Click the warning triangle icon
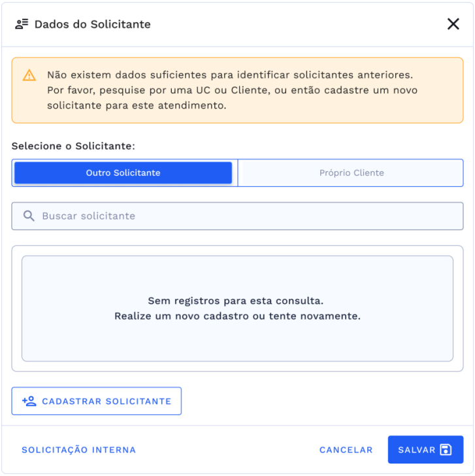475x476 pixels. point(29,75)
